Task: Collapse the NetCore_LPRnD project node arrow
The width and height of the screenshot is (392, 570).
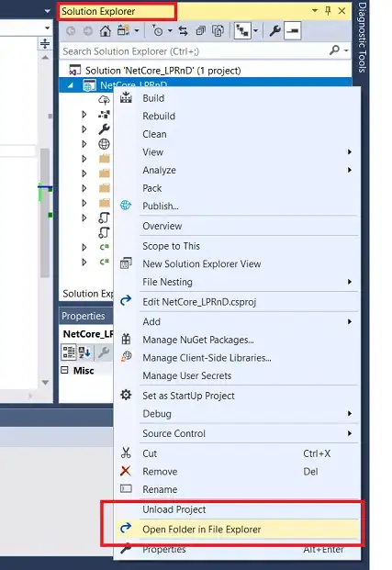Action: point(71,85)
